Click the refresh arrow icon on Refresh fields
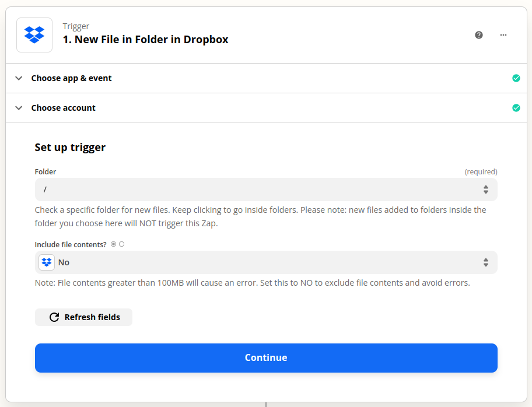 click(x=54, y=317)
